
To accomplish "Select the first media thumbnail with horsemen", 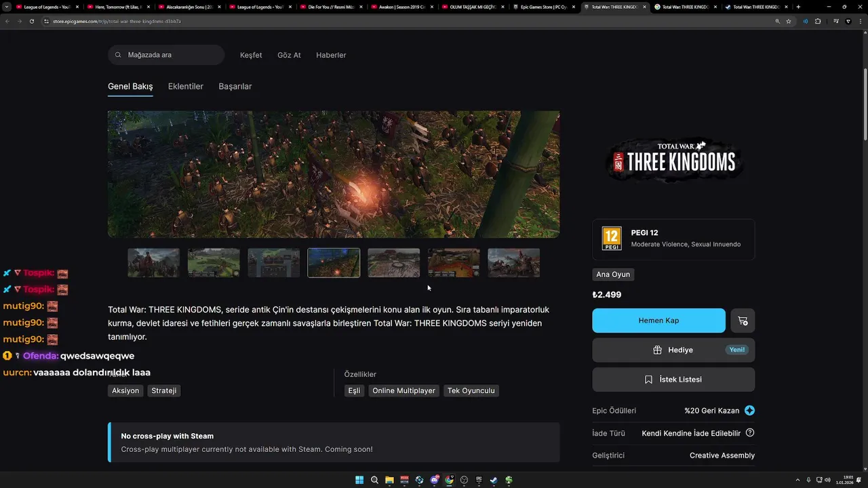I will pyautogui.click(x=154, y=263).
